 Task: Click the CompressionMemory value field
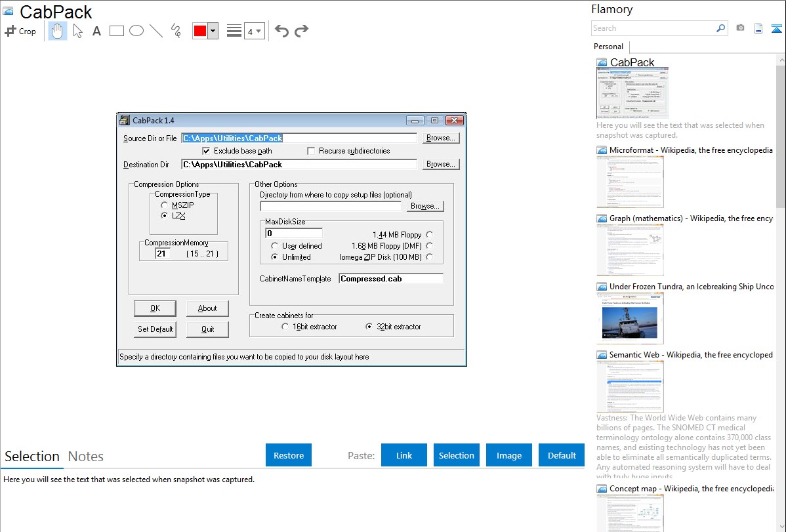click(x=163, y=254)
